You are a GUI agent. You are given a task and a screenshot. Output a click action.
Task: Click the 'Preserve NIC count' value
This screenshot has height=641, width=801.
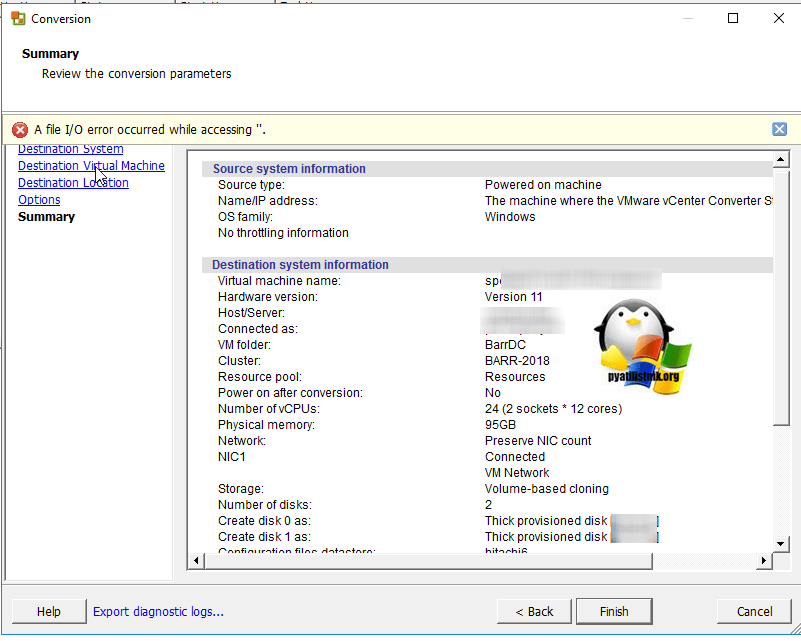[x=538, y=441]
